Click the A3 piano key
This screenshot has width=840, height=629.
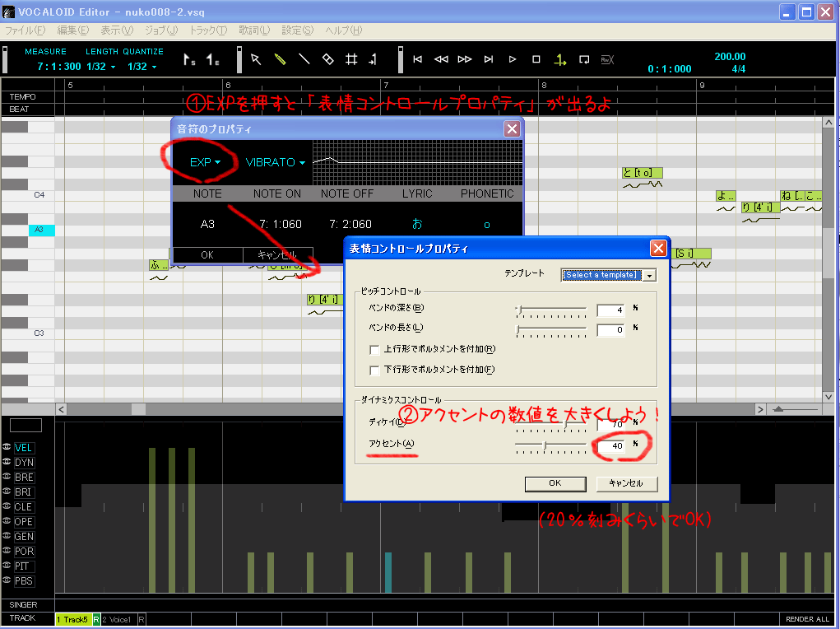coord(41,230)
